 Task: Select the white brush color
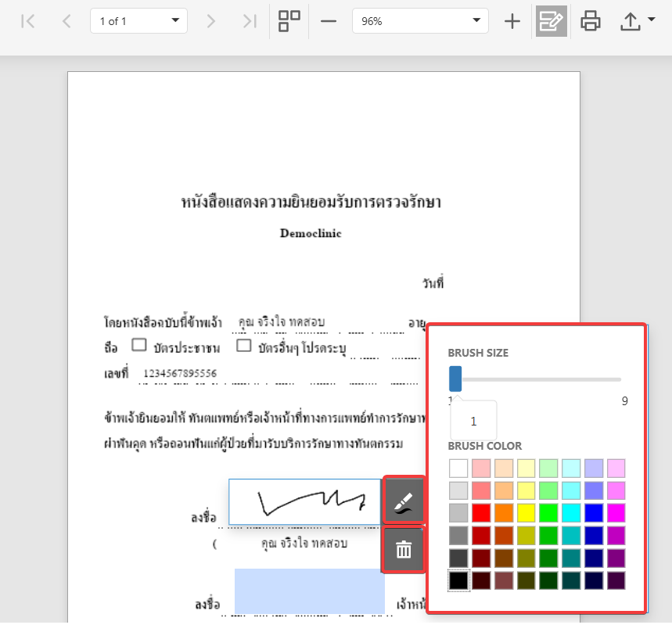coord(458,469)
